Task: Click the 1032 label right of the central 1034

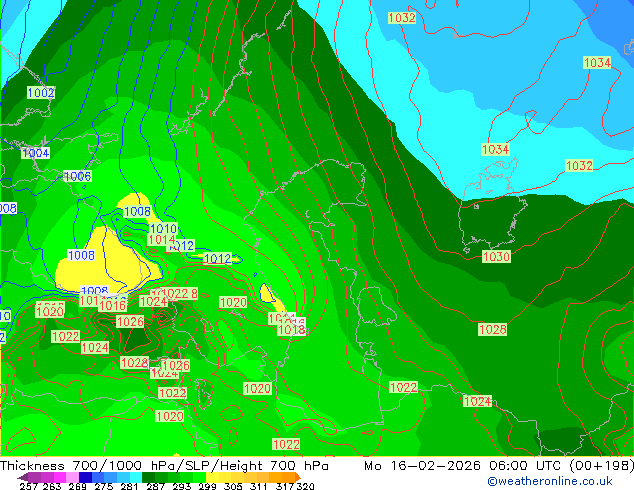Action: [x=579, y=165]
